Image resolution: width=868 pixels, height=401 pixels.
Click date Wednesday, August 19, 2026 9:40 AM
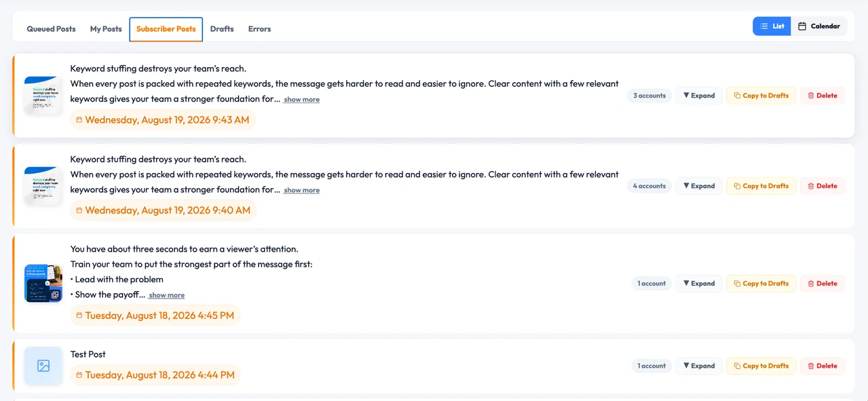click(164, 210)
